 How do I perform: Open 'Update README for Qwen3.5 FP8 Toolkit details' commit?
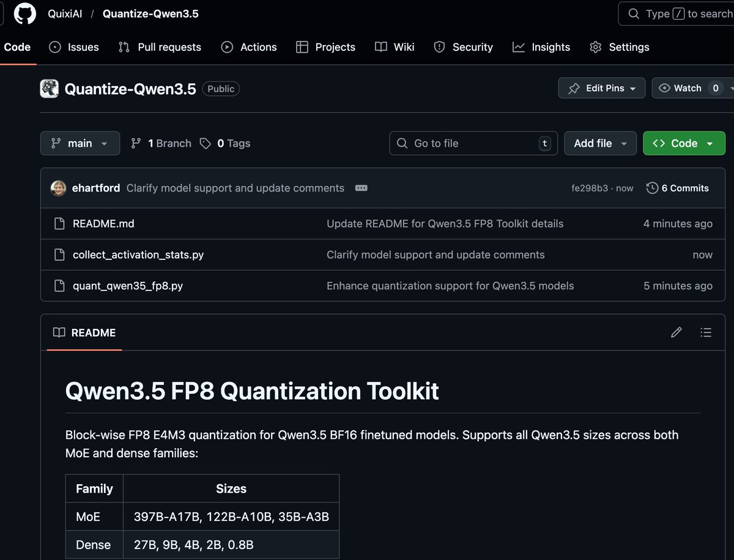[x=445, y=224]
